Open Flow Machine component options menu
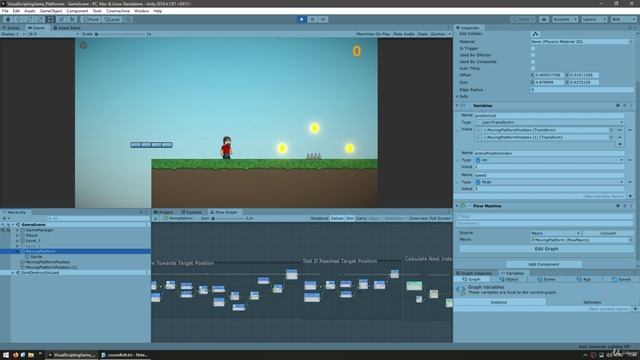 [x=631, y=206]
